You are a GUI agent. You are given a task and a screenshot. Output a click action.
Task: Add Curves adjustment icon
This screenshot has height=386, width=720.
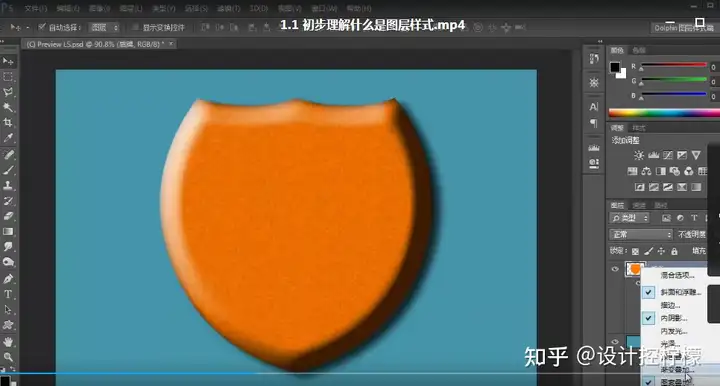click(x=668, y=155)
